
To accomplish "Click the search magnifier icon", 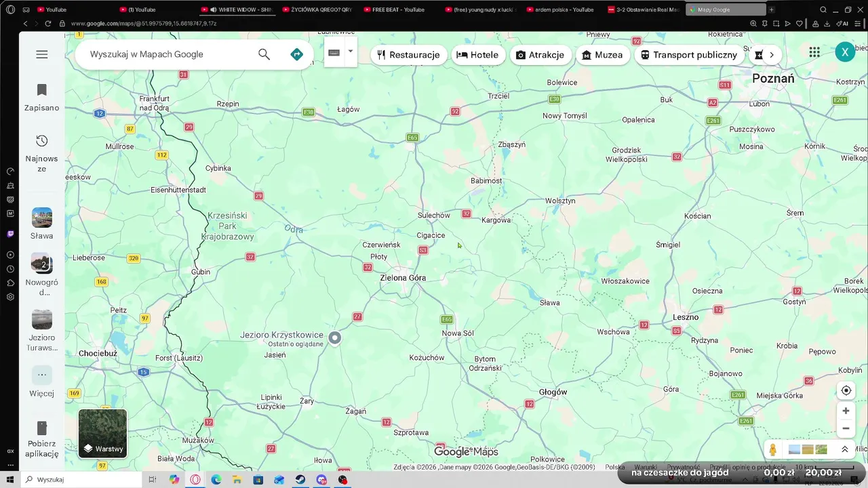I will [264, 54].
